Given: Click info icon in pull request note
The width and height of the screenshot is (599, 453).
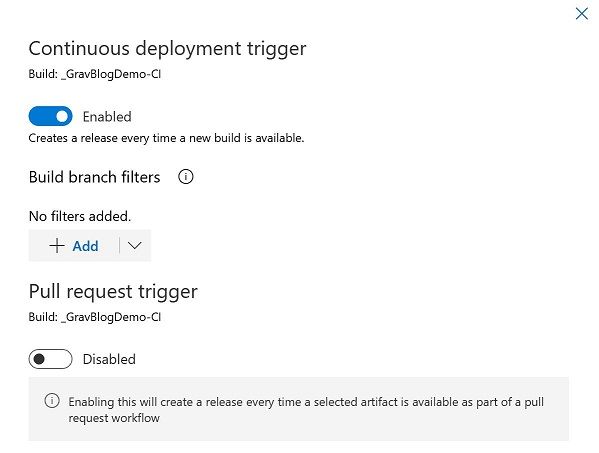Looking at the screenshot, I should point(52,401).
